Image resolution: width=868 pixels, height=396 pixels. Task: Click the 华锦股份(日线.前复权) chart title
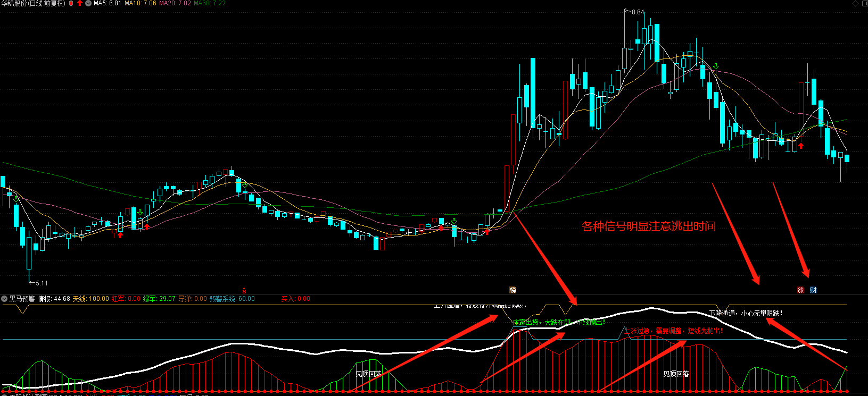point(34,3)
